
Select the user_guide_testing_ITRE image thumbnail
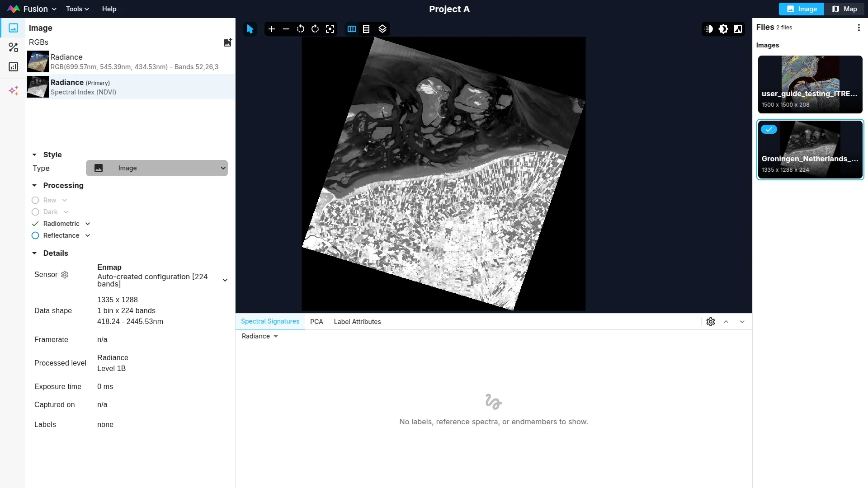[x=810, y=84]
